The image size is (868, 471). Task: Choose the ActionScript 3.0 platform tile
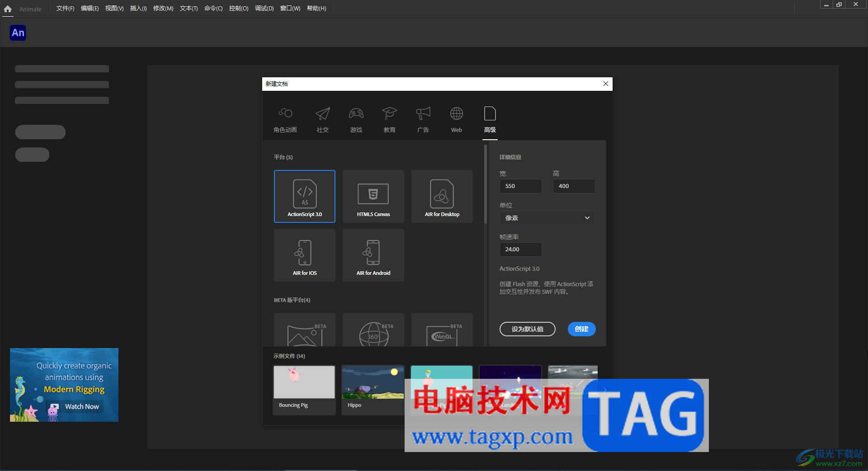(305, 196)
